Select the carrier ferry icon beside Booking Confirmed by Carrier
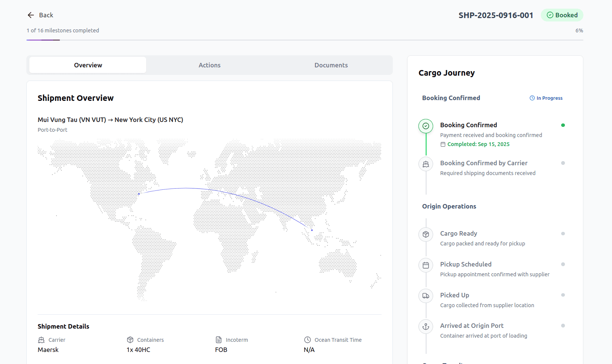The height and width of the screenshot is (364, 612). coord(426,164)
